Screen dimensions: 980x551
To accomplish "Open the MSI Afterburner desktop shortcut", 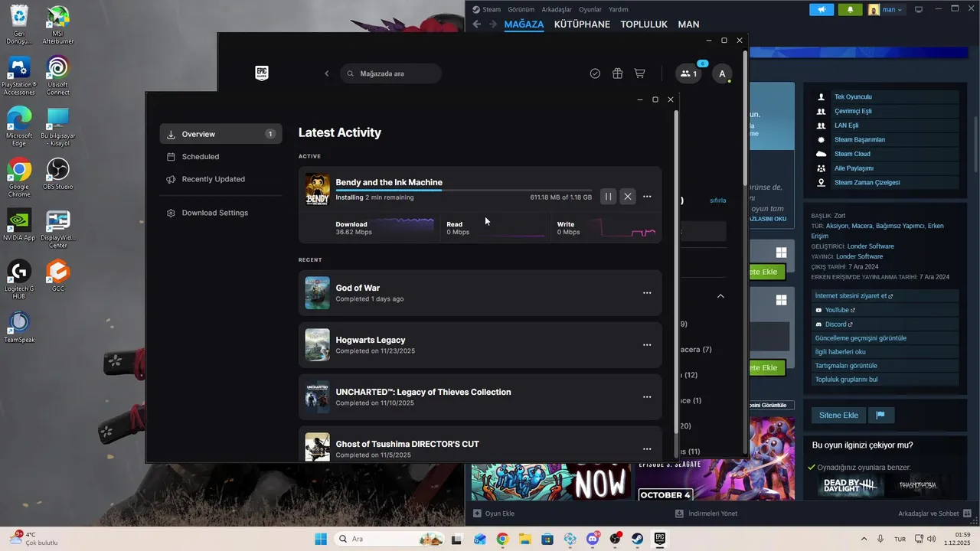I will (x=57, y=26).
